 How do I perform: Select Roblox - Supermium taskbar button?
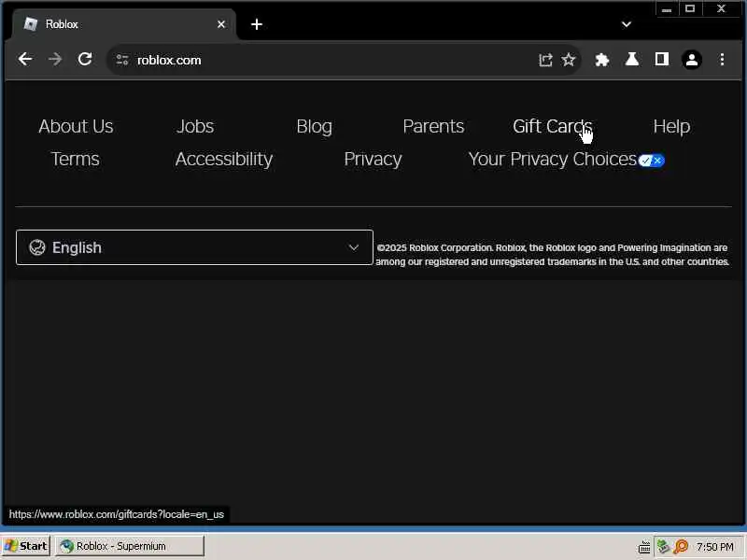130,546
